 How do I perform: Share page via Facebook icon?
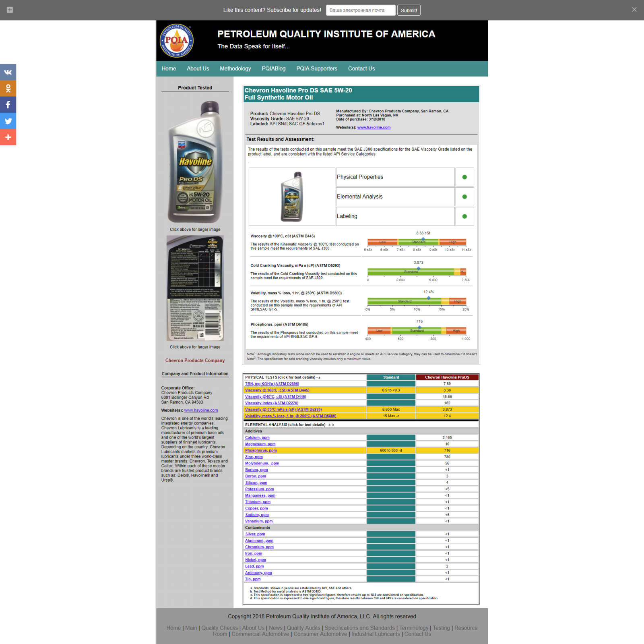tap(8, 105)
